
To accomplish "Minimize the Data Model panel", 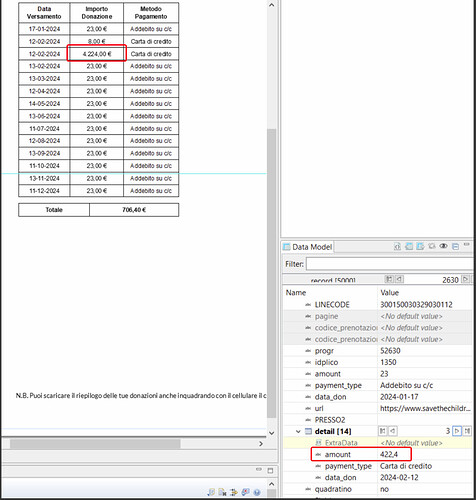I will (x=467, y=245).
